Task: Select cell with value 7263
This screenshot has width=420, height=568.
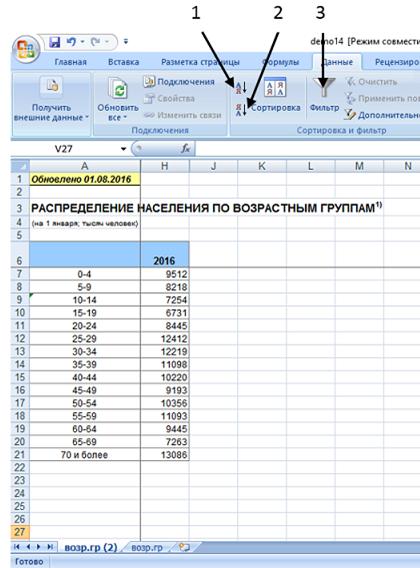Action: point(165,442)
